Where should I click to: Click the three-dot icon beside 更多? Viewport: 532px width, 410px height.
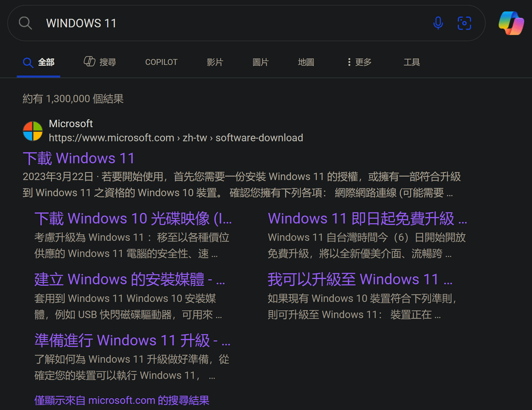349,62
